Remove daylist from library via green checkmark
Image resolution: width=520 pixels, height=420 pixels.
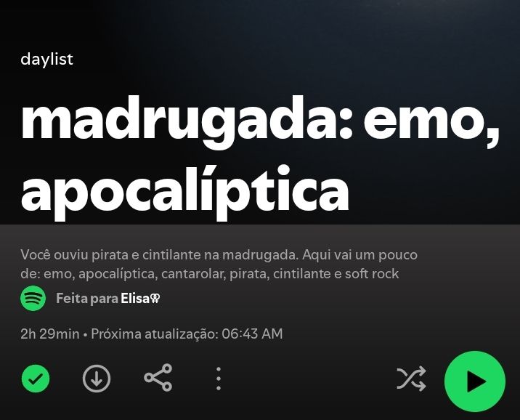[36, 378]
